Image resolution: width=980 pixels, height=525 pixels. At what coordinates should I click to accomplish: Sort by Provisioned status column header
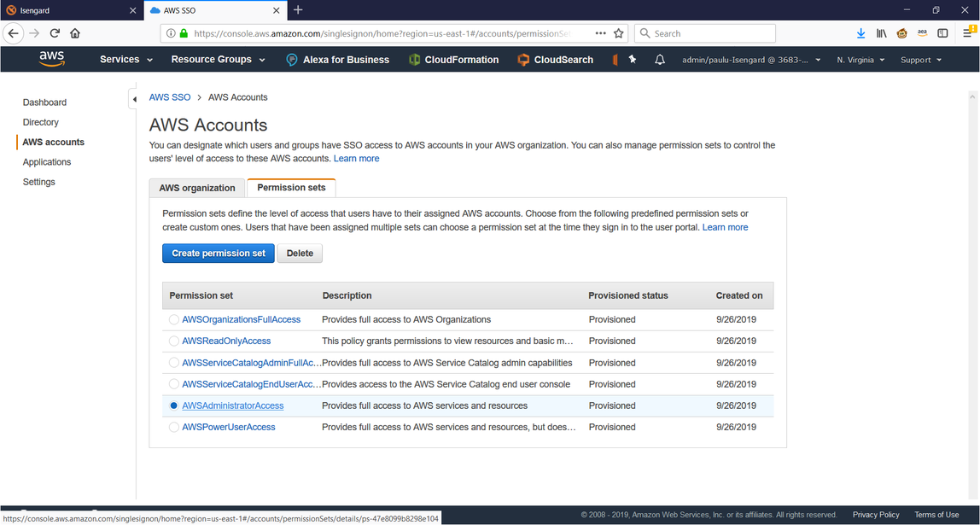pyautogui.click(x=628, y=295)
